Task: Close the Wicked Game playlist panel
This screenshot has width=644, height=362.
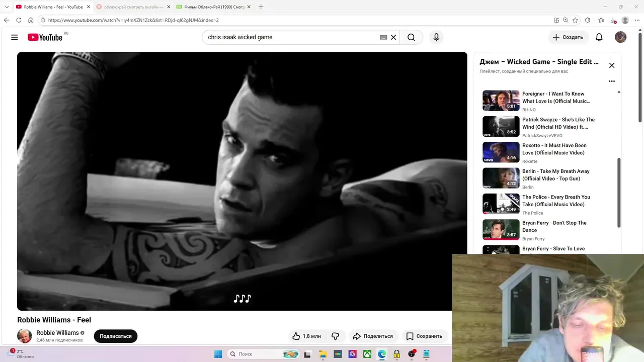Action: pyautogui.click(x=612, y=65)
